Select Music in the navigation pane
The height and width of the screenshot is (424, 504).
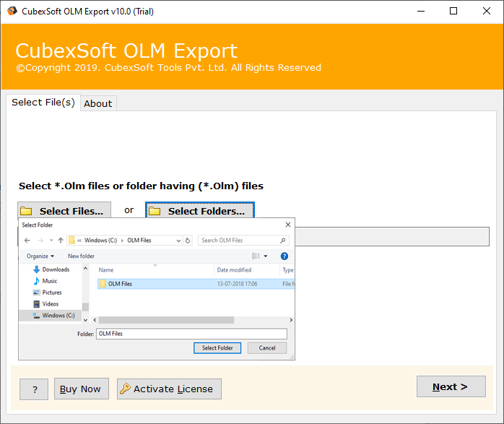pyautogui.click(x=50, y=281)
